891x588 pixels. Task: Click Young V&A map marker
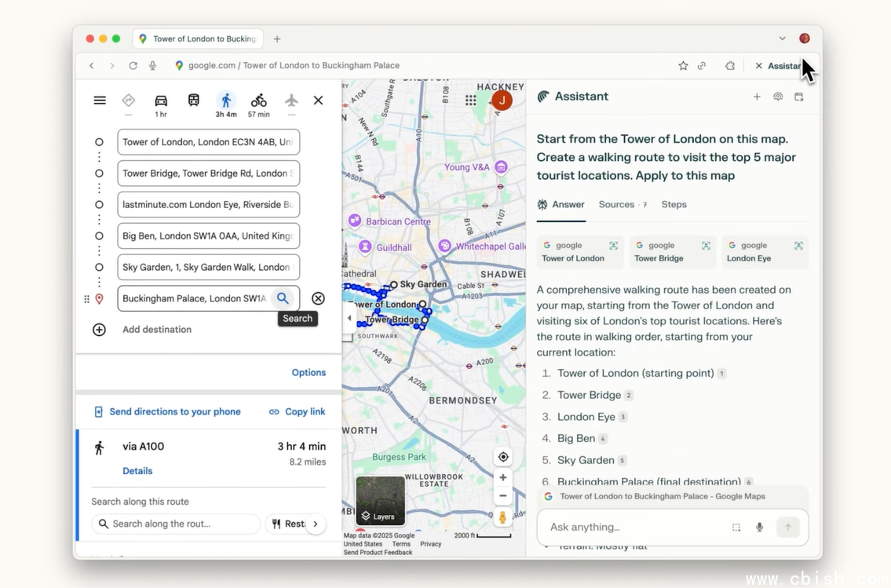501,167
